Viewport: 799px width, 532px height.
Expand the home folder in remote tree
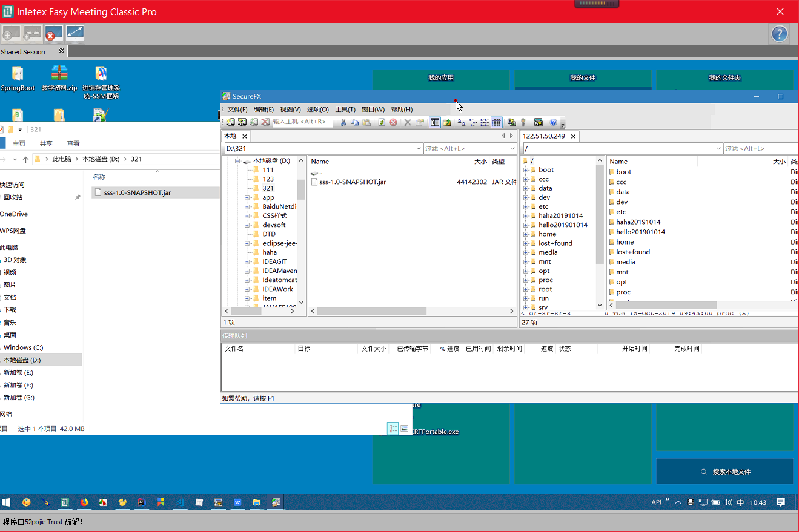coord(526,234)
